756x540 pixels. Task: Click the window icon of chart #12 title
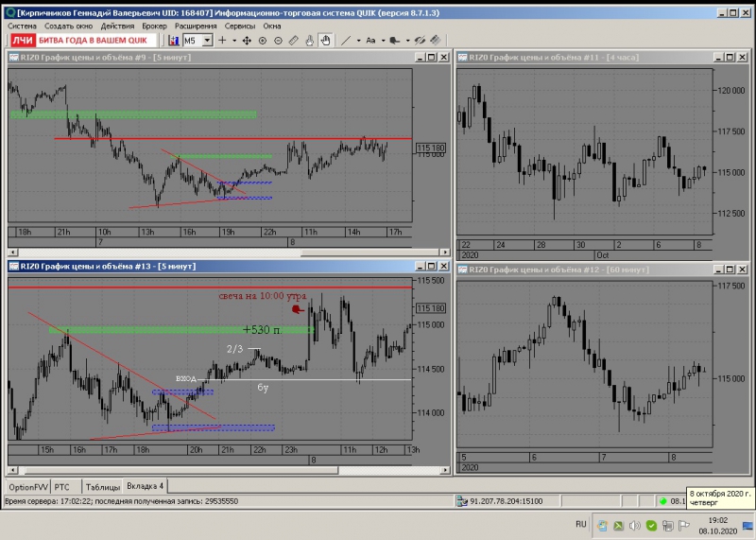pos(462,270)
